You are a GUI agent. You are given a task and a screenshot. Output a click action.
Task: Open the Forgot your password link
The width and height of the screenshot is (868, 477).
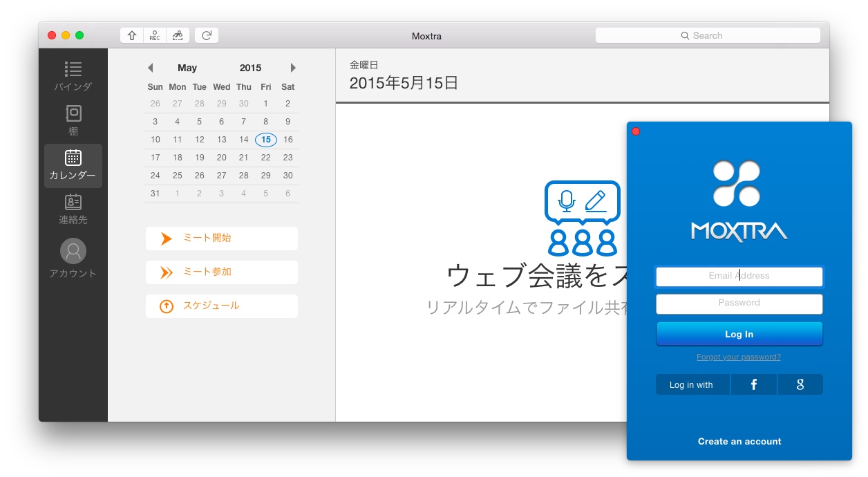pyautogui.click(x=739, y=357)
